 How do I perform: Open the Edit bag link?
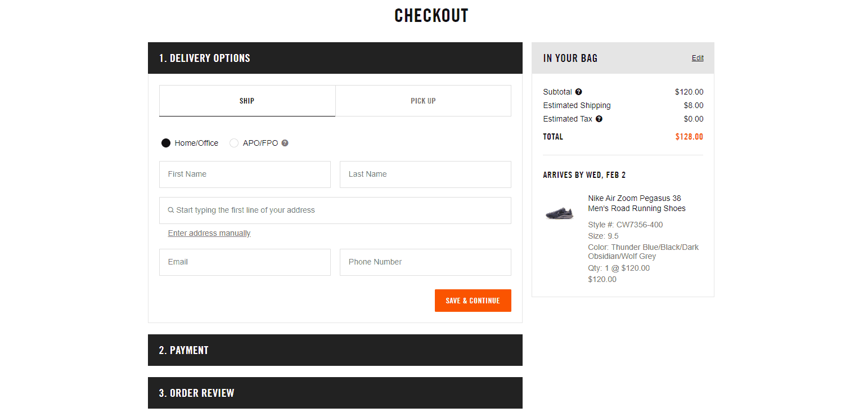click(x=697, y=58)
